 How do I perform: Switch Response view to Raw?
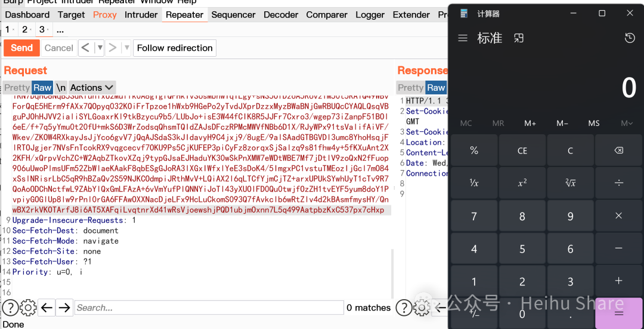(x=436, y=88)
